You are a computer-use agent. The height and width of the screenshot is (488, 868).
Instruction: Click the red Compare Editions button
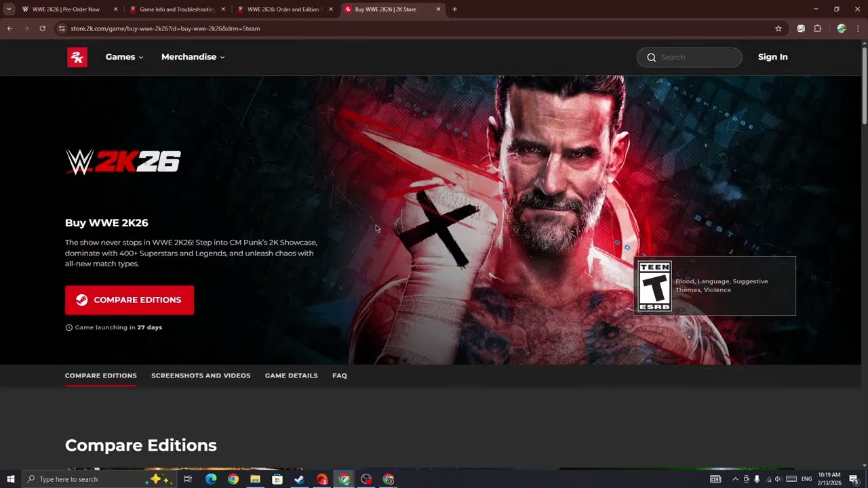(130, 300)
